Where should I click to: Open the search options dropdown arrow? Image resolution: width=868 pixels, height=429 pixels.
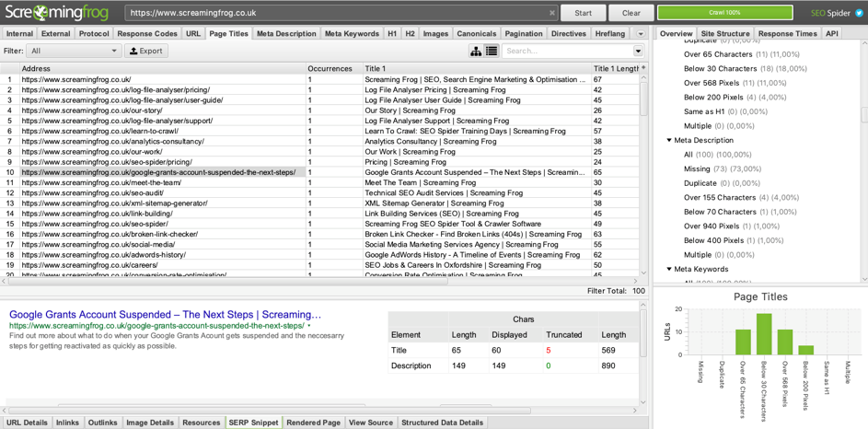[638, 51]
